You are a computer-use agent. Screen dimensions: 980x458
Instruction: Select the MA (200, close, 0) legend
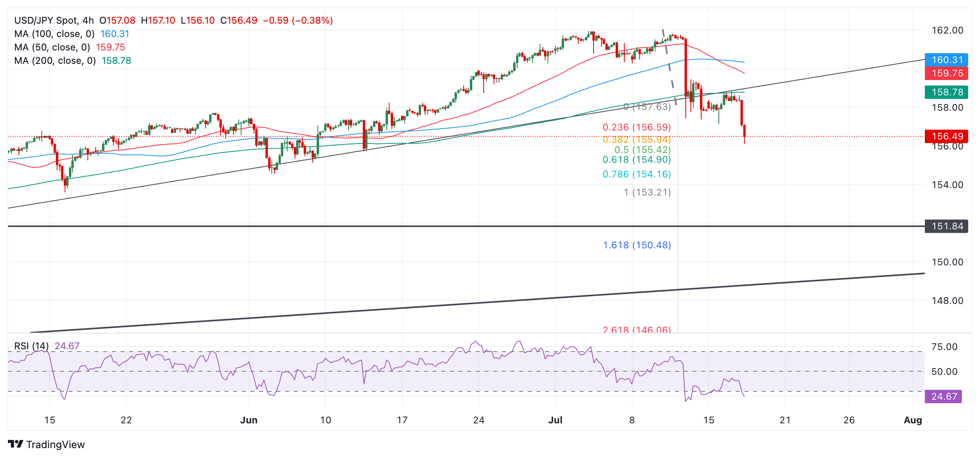[55, 61]
